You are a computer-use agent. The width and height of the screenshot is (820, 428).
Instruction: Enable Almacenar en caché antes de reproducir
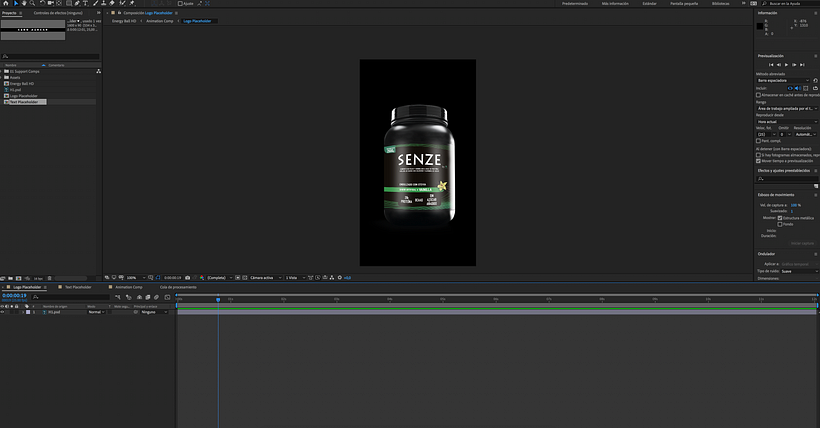click(x=758, y=95)
